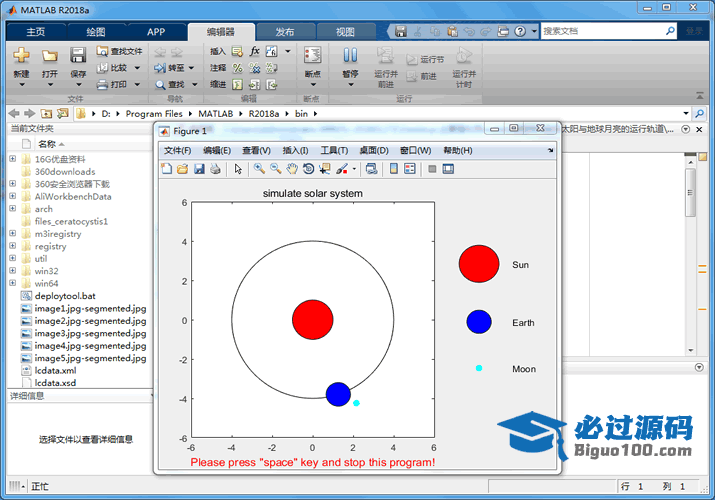The width and height of the screenshot is (715, 500).
Task: Click the Link Plot icon
Action: pos(372,169)
